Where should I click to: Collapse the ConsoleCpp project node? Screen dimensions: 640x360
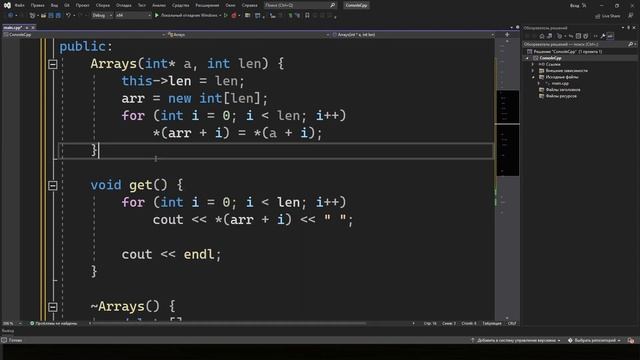coord(527,58)
